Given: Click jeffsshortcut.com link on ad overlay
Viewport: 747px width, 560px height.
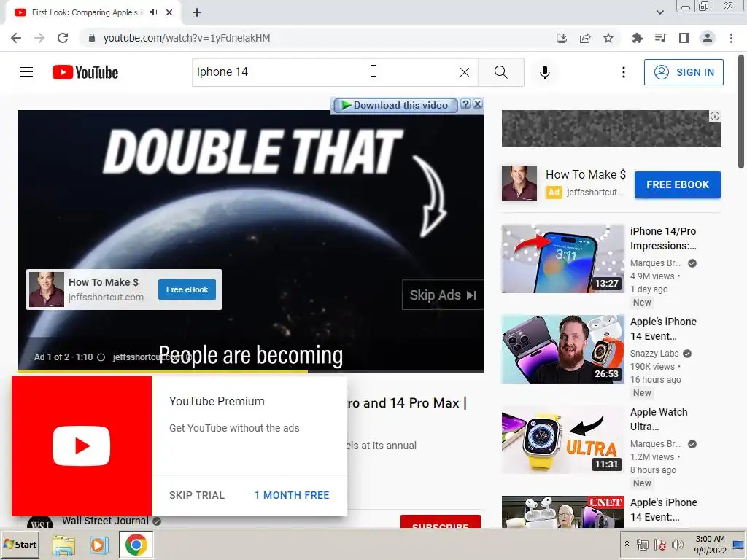Looking at the screenshot, I should coord(106,297).
